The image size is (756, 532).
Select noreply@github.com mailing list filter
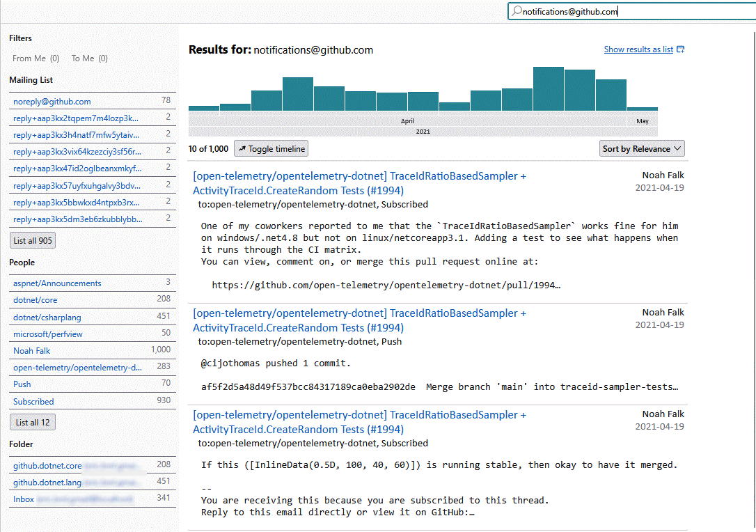coord(52,102)
